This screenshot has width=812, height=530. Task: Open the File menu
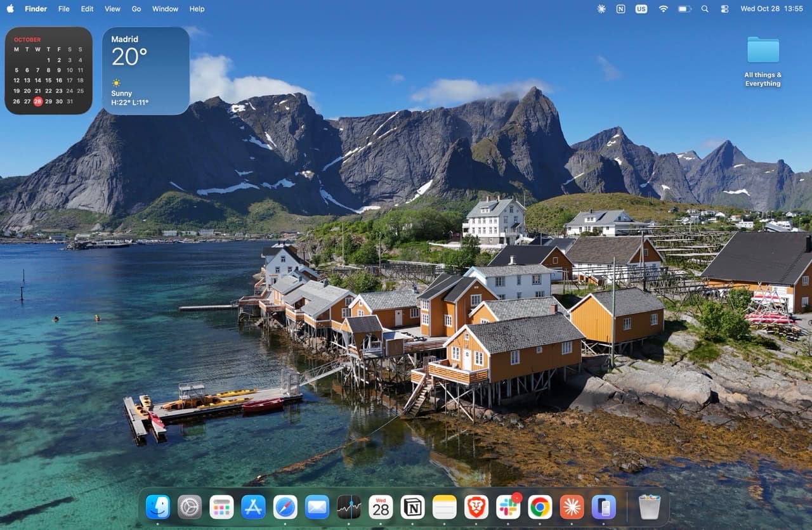(x=64, y=9)
